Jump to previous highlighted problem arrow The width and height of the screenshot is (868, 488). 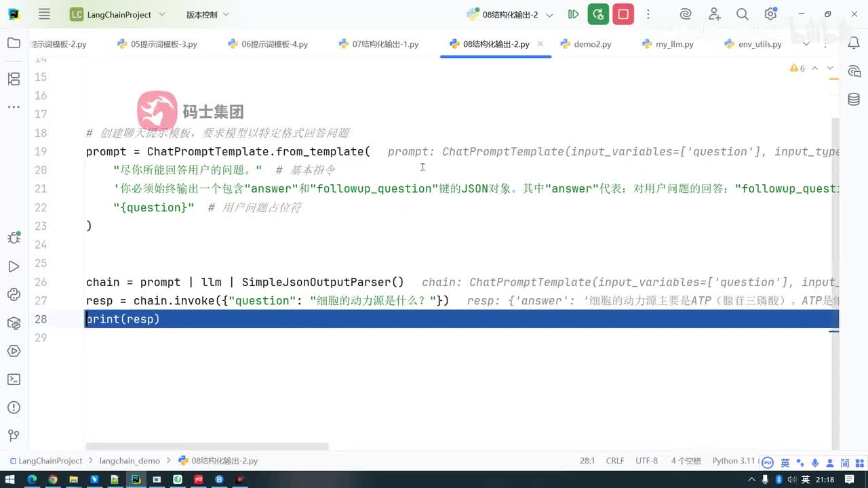click(x=815, y=68)
